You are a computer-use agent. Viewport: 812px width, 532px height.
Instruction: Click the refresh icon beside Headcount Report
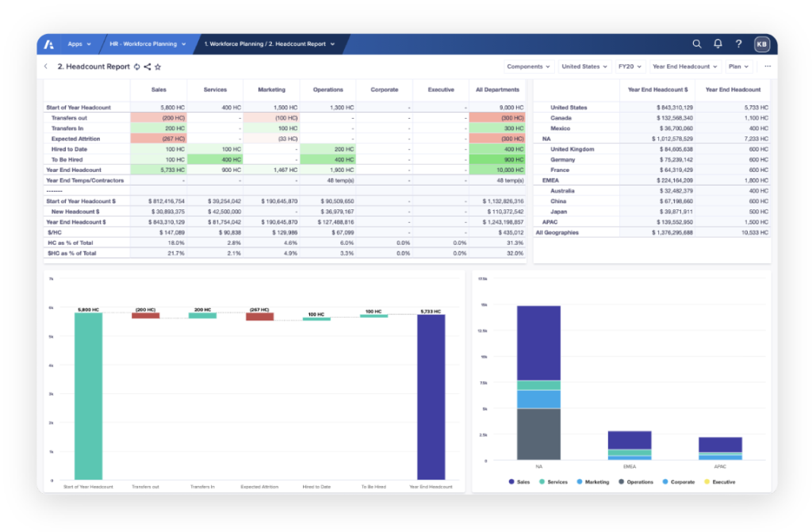(137, 67)
